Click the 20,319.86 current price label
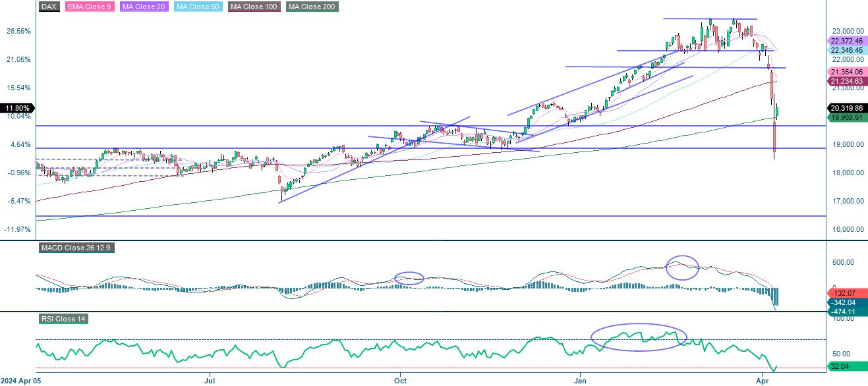The image size is (868, 386). click(846, 108)
